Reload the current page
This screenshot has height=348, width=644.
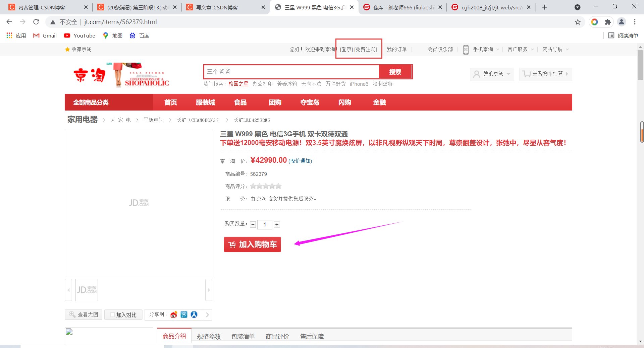coord(36,22)
